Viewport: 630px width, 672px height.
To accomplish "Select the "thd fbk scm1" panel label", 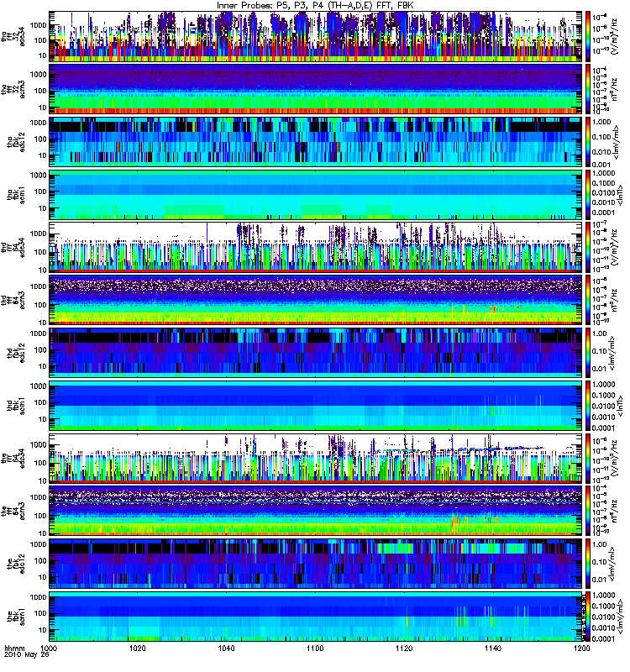I will coord(16,405).
